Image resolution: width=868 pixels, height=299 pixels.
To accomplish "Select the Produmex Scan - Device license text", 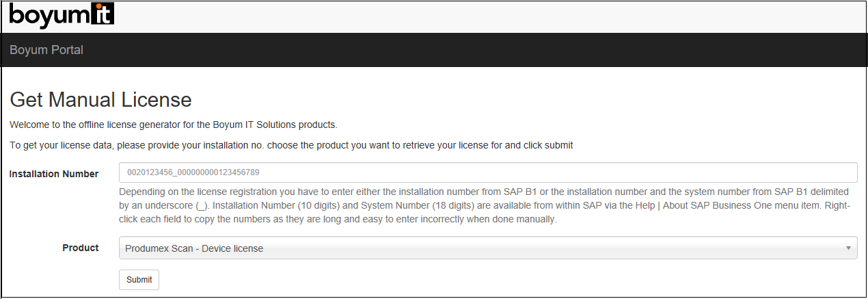I will [x=194, y=248].
